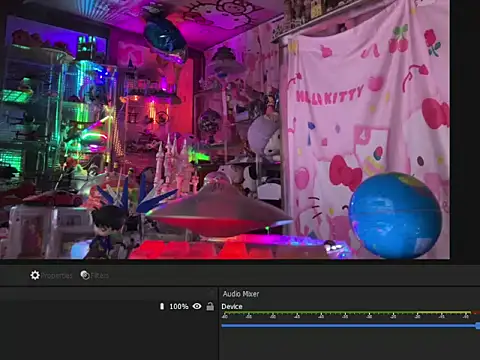The width and height of the screenshot is (480, 360).
Task: Click the blue Device volume slider track
Action: click(x=349, y=325)
